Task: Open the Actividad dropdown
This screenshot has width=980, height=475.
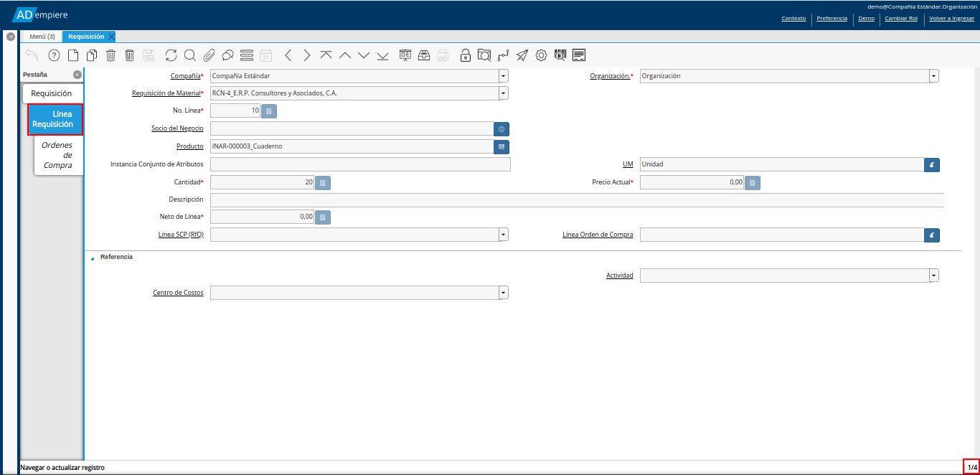Action: [x=933, y=276]
